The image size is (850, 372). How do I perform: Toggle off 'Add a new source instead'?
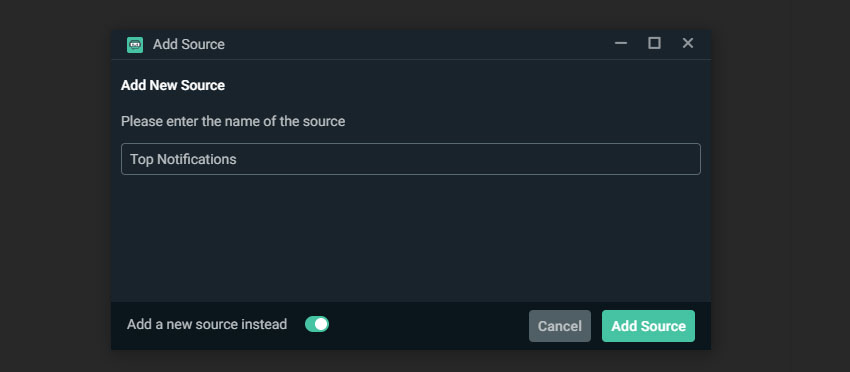[x=317, y=324]
